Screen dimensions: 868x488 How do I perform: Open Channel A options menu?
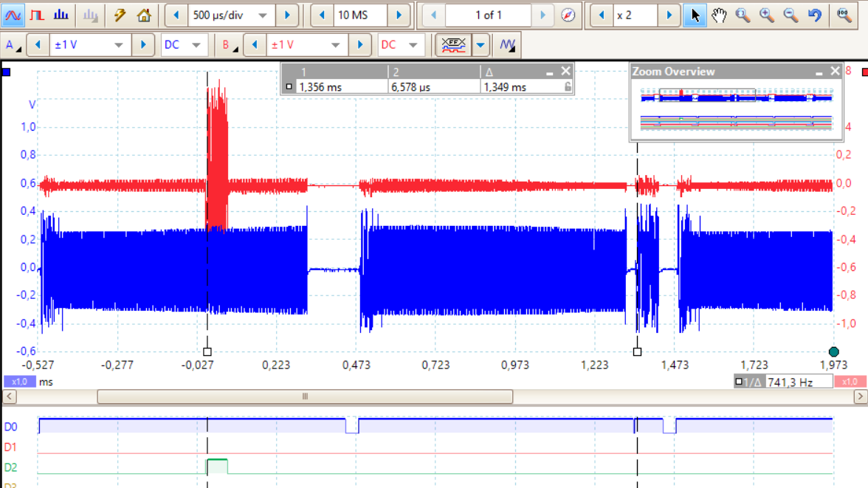coord(13,45)
